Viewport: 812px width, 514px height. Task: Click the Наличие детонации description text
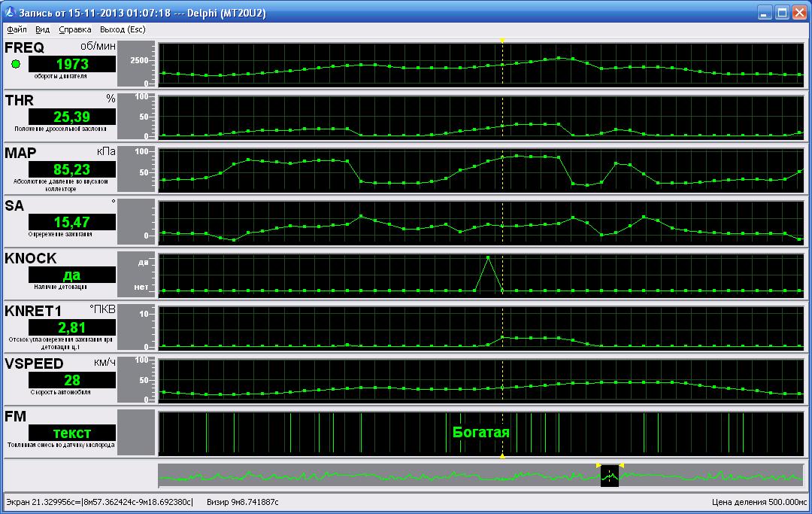[x=61, y=287]
